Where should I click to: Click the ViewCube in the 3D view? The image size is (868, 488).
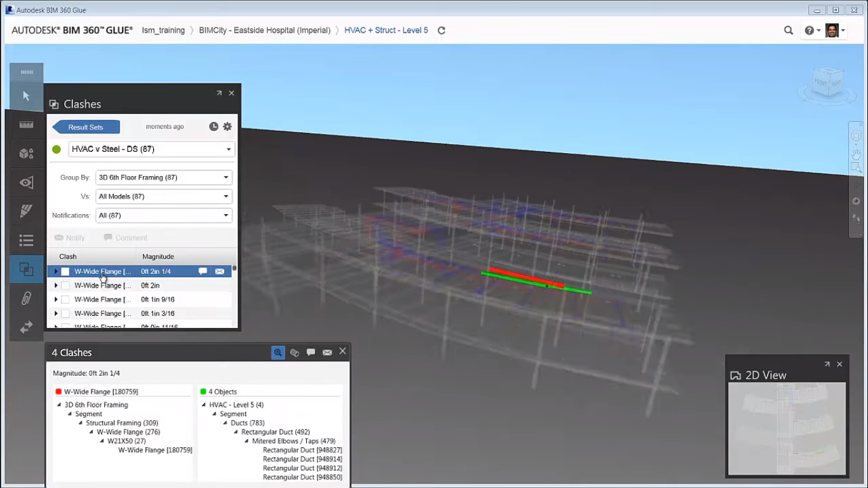[827, 83]
